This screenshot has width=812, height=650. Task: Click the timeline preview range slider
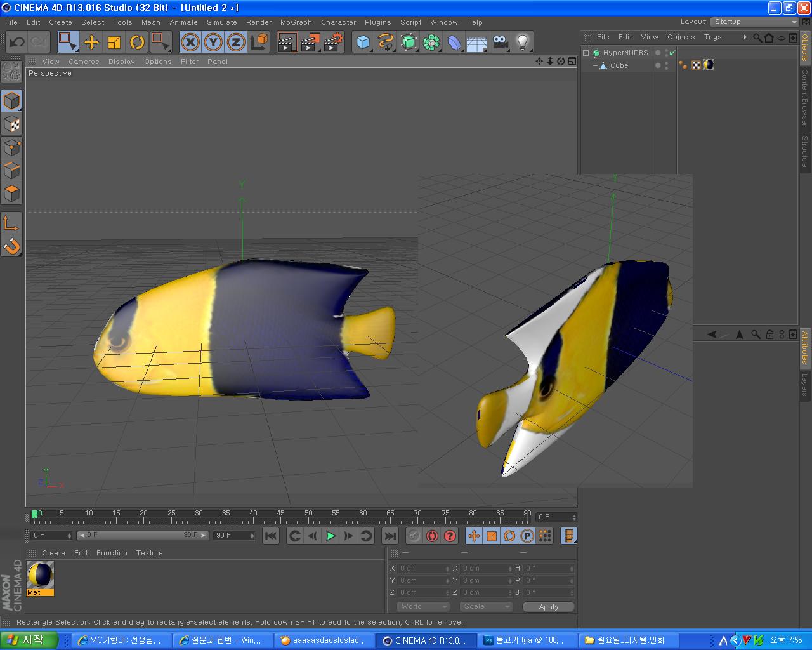point(142,536)
